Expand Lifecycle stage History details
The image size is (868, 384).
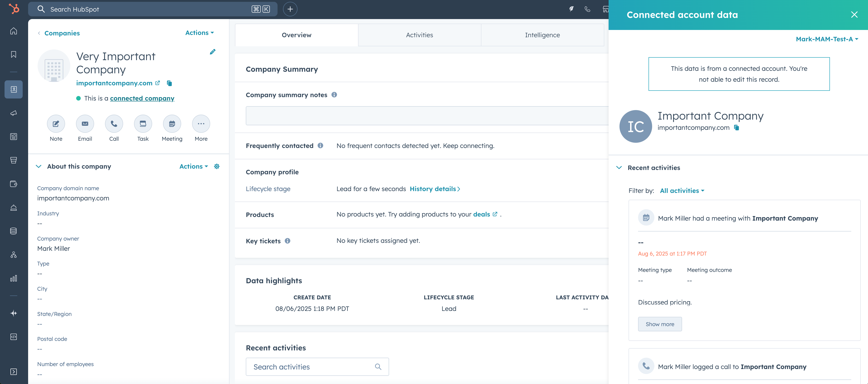pos(435,189)
